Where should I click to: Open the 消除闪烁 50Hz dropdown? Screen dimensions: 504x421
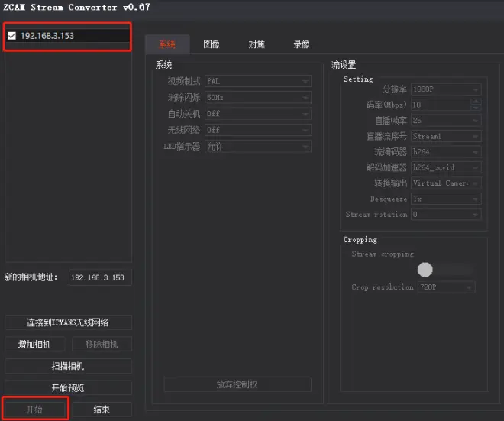pyautogui.click(x=258, y=97)
